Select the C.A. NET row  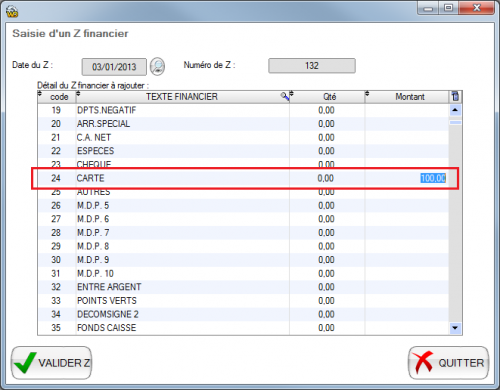pos(243,138)
